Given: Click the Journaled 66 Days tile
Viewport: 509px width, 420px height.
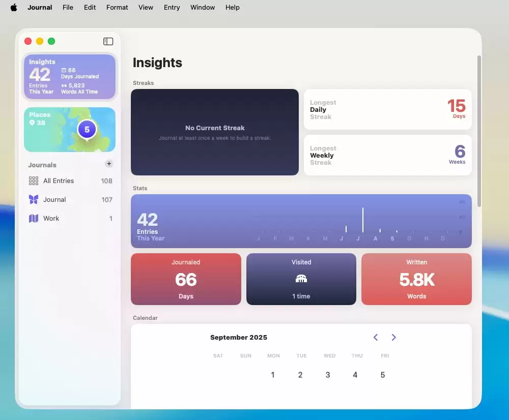Looking at the screenshot, I should pos(186,279).
